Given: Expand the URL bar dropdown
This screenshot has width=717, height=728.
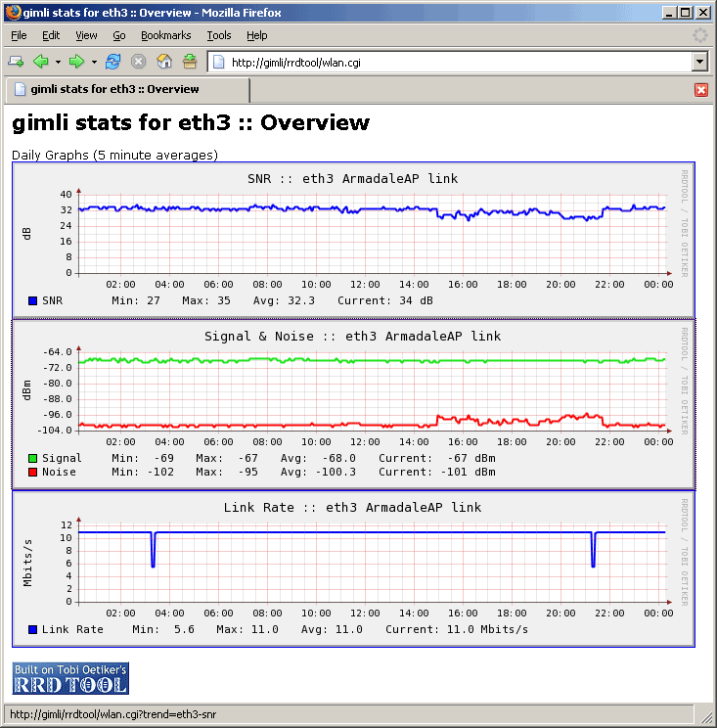Looking at the screenshot, I should click(699, 62).
